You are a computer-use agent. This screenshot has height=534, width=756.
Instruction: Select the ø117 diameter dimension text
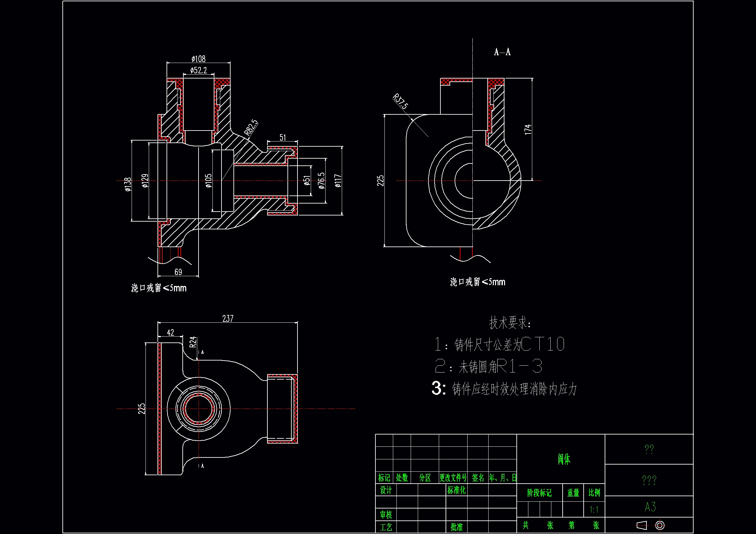click(338, 181)
